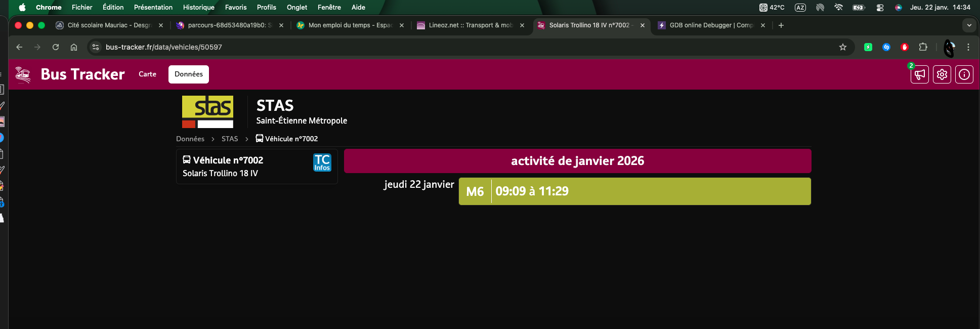Viewport: 980px width, 329px height.
Task: Bookmark this page with star icon
Action: 842,47
